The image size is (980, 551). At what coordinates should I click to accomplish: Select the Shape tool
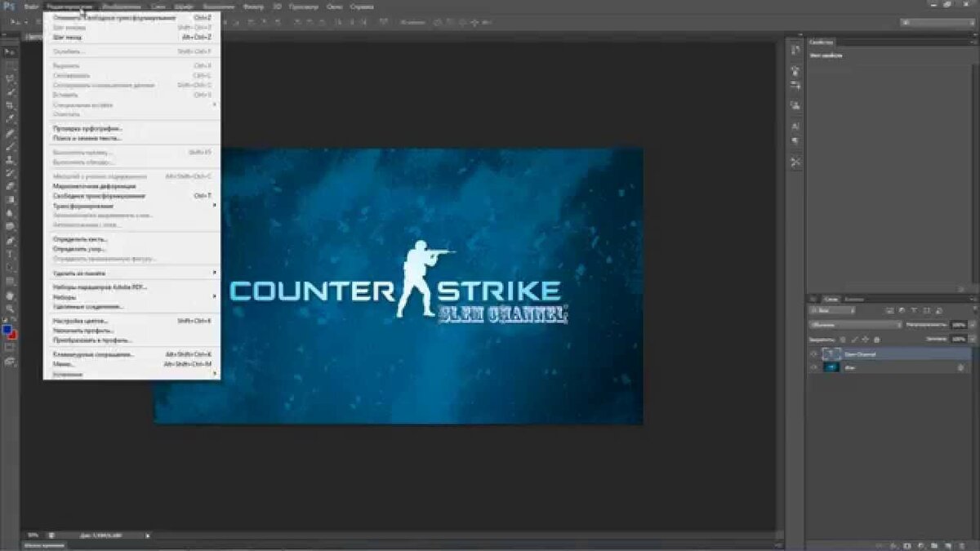pyautogui.click(x=11, y=281)
